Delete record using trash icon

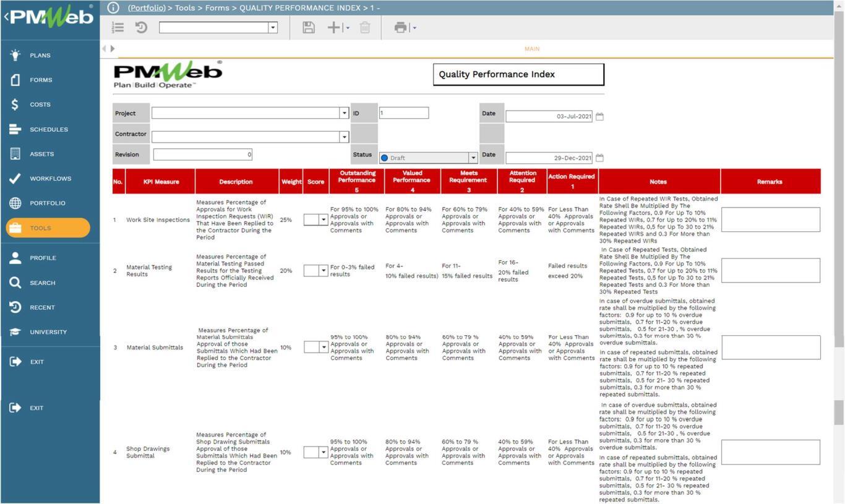pyautogui.click(x=365, y=27)
